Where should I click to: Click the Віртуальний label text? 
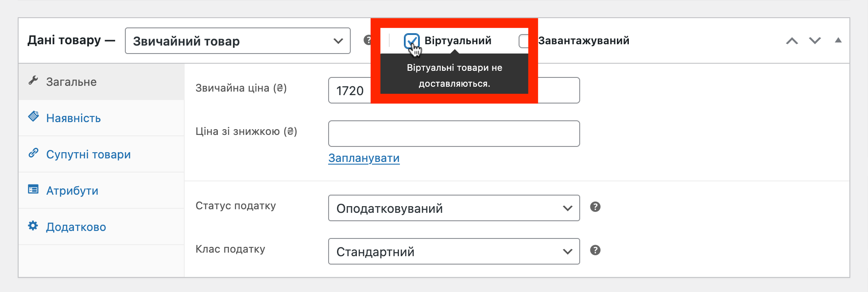(x=458, y=41)
